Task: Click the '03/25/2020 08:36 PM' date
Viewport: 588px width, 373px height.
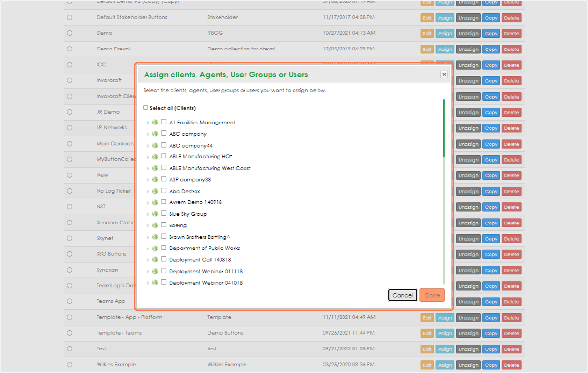Action: pyautogui.click(x=349, y=364)
